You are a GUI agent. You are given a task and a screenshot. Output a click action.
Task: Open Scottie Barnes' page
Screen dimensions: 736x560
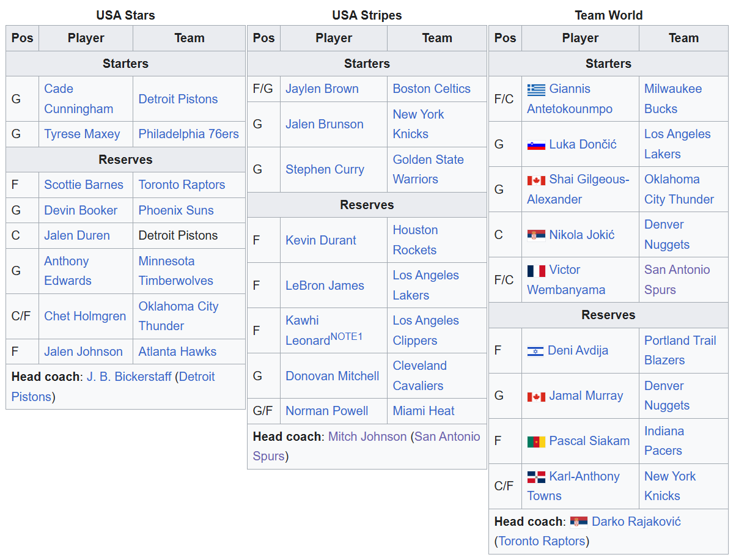84,185
